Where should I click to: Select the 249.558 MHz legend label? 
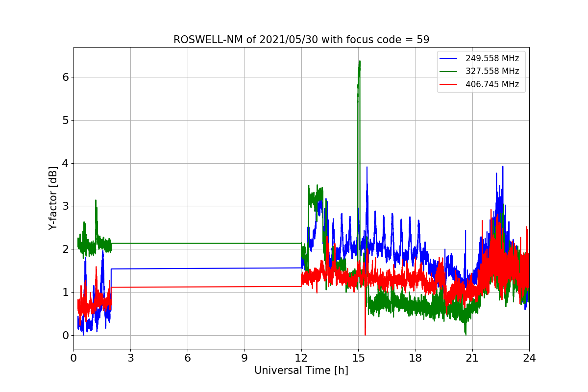pos(492,58)
